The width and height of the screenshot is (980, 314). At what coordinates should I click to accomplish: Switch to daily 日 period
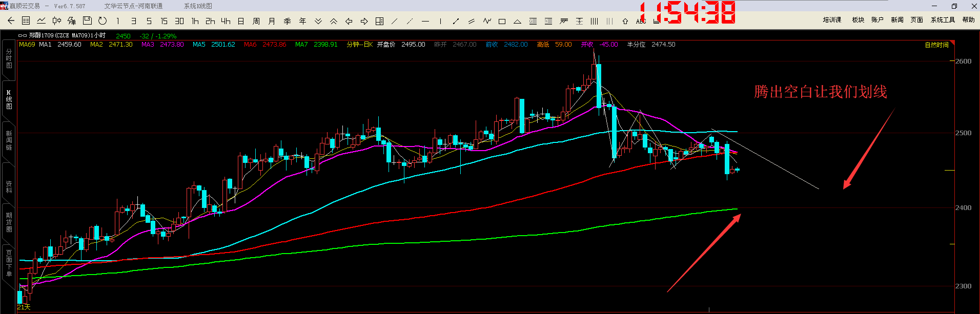tap(241, 21)
